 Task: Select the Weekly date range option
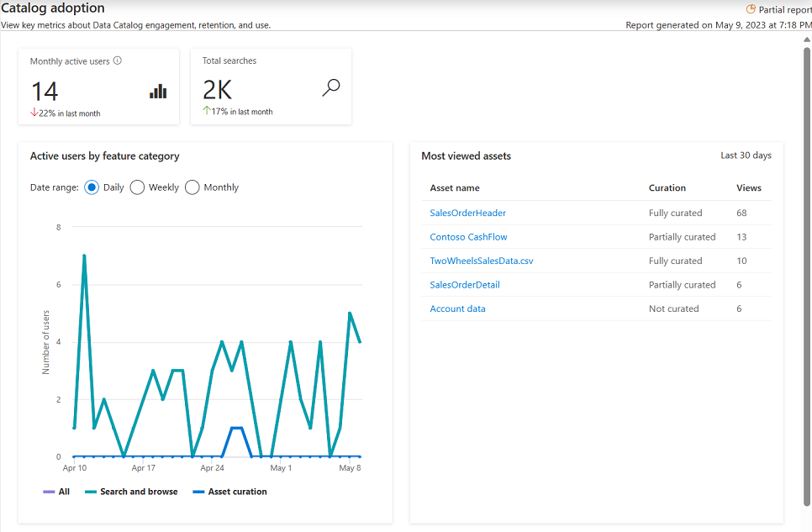(x=137, y=187)
